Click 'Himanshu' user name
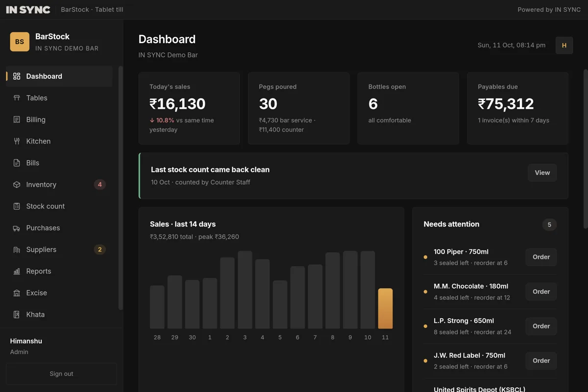The image size is (588, 392). 26,341
